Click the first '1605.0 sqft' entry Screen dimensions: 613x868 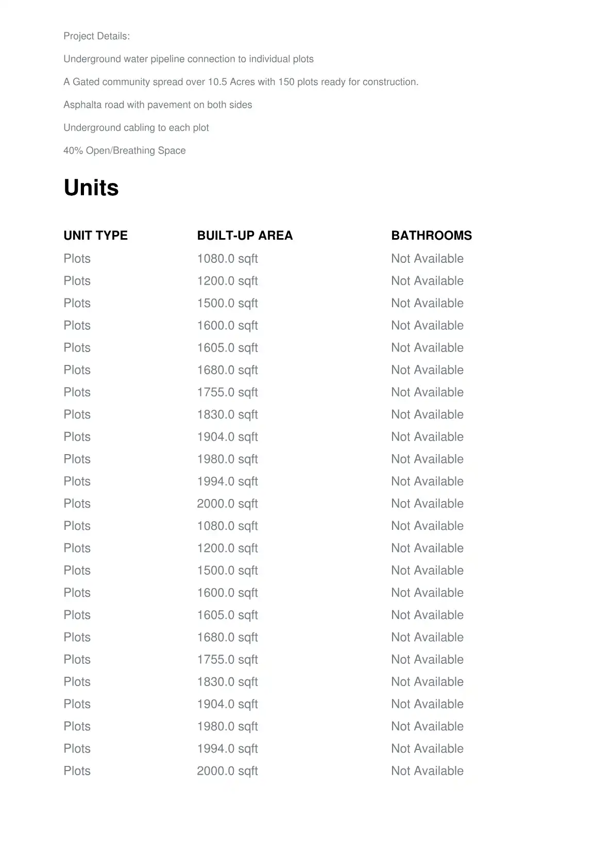click(x=227, y=348)
